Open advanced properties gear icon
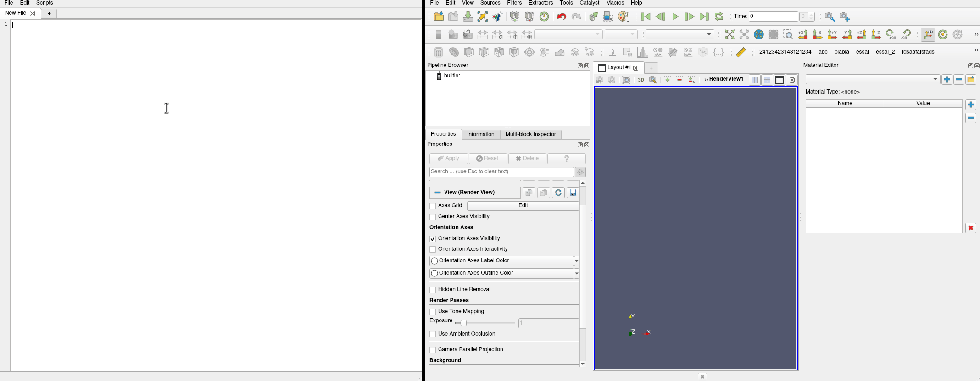980x381 pixels. pyautogui.click(x=580, y=172)
